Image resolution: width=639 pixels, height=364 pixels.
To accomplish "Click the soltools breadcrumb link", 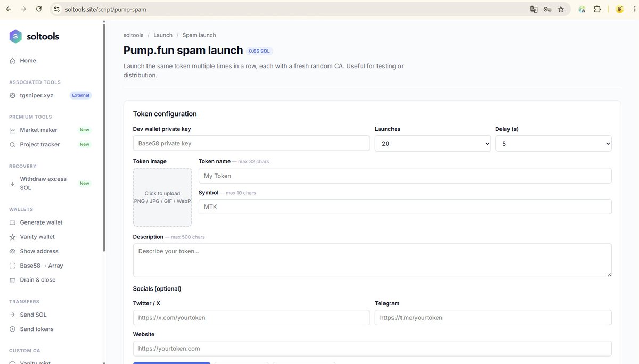I will click(x=133, y=35).
